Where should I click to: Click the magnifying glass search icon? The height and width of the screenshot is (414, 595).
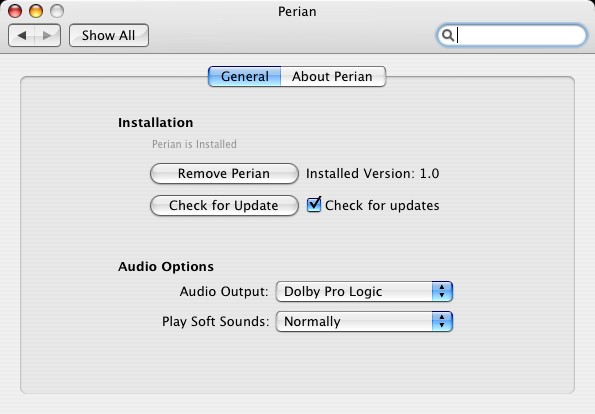click(x=448, y=35)
